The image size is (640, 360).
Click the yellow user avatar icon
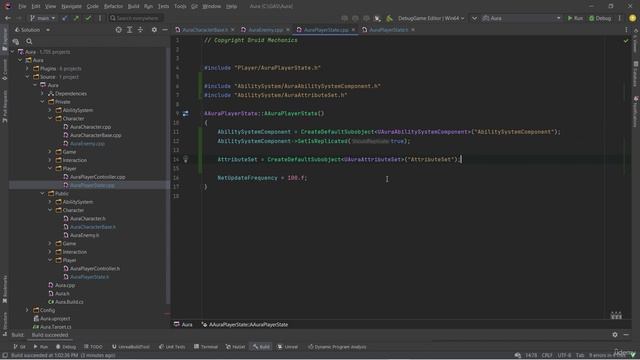633,18
